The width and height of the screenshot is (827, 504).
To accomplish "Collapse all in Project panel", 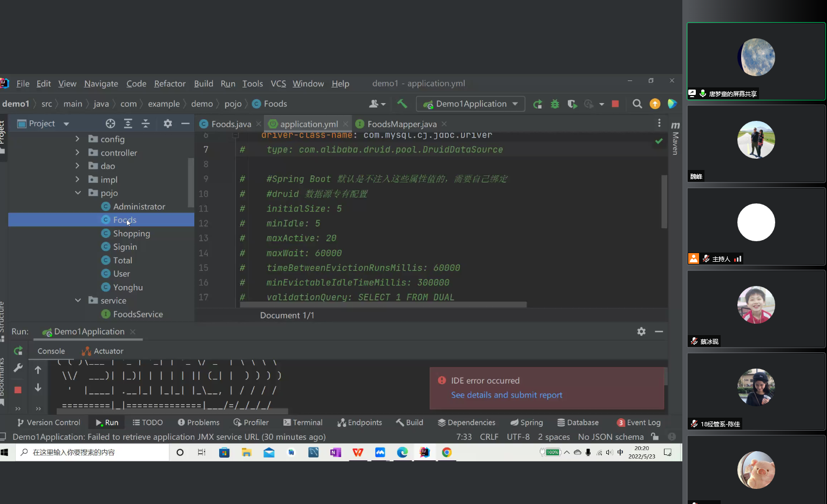I will (146, 124).
